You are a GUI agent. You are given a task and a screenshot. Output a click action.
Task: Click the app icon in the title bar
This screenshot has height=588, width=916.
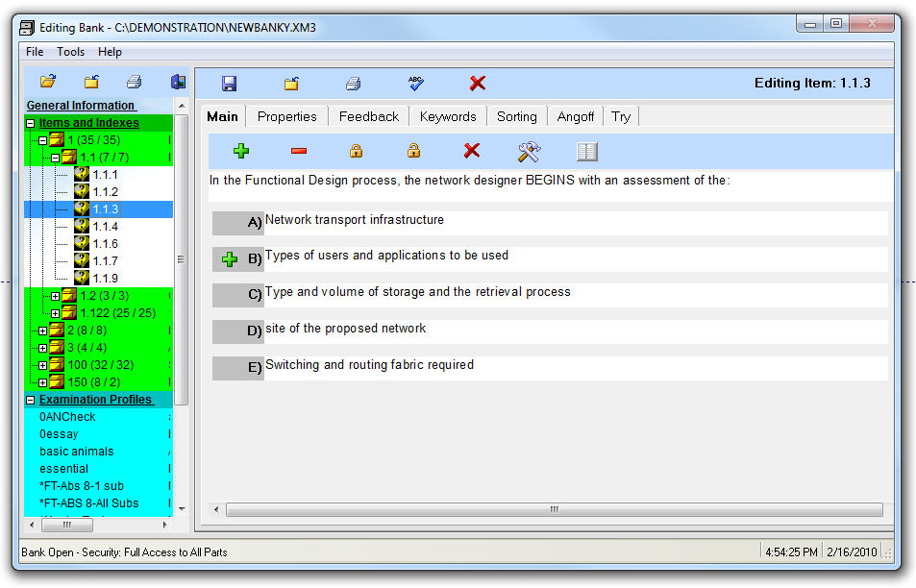coord(27,28)
